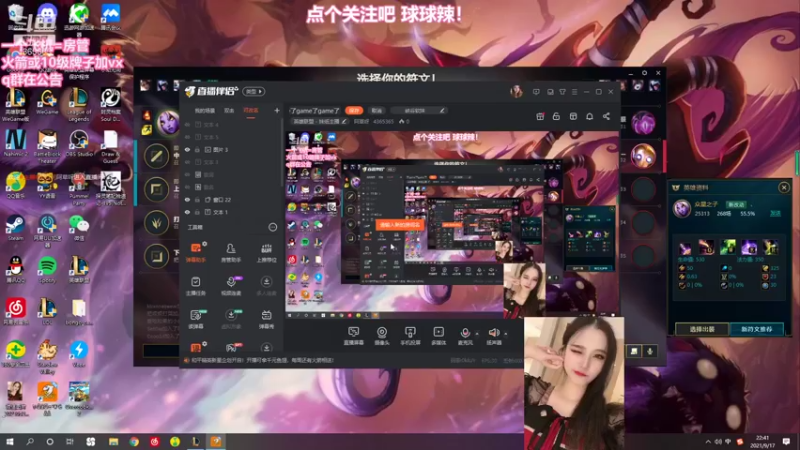Open 微信 WeChat desktop shortcut
800x450 pixels.
pos(79,228)
